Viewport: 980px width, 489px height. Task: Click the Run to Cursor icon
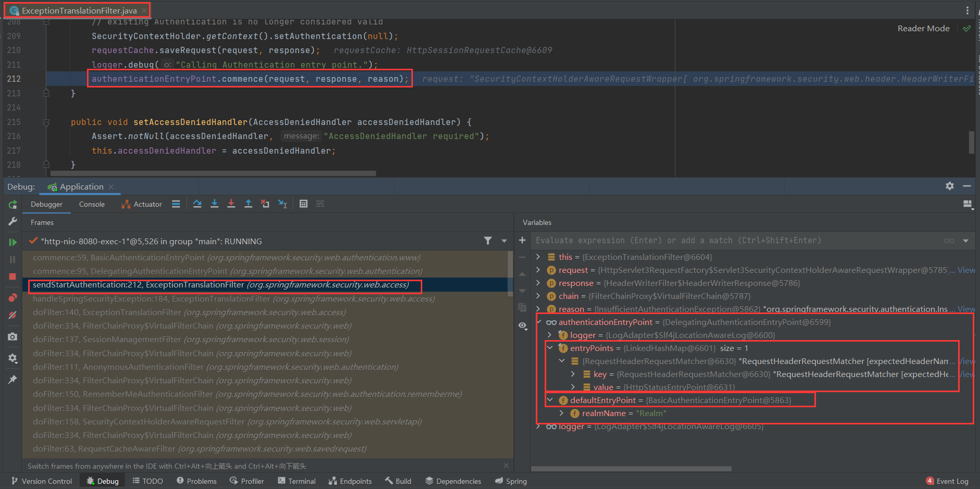[283, 204]
